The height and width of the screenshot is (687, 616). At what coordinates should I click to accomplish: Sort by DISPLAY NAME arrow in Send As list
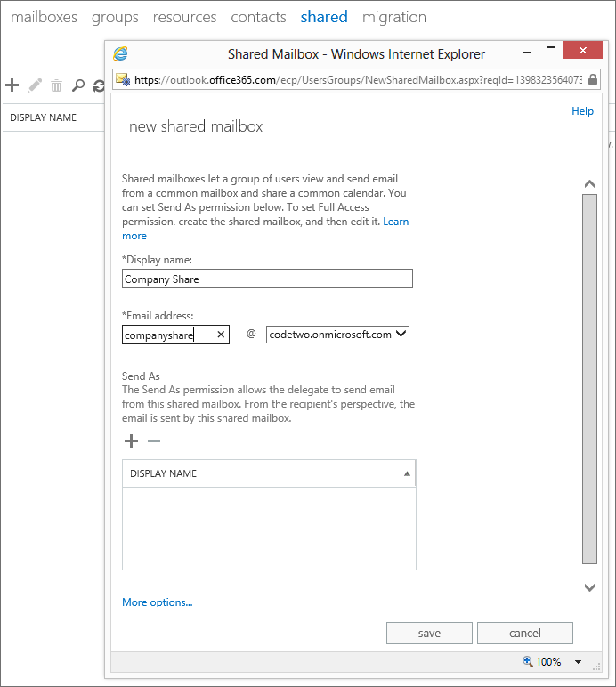pos(407,473)
